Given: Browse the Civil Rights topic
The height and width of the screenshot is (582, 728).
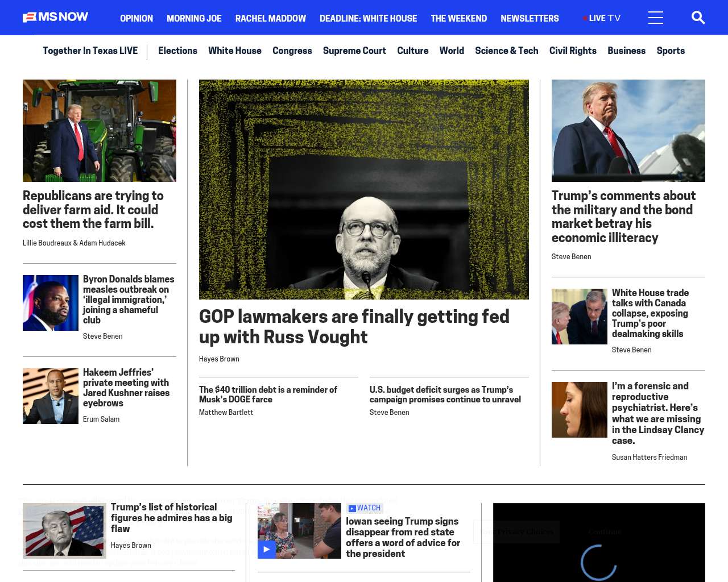Looking at the screenshot, I should 573,51.
